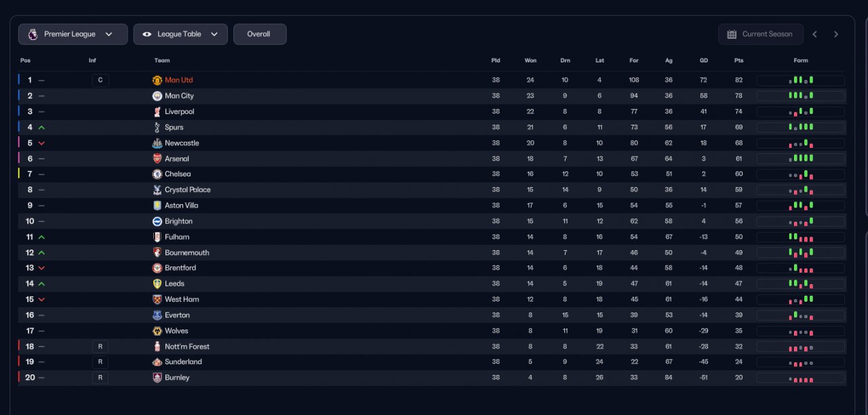This screenshot has width=868, height=415.
Task: Sort the table by GD column header
Action: [x=704, y=61]
